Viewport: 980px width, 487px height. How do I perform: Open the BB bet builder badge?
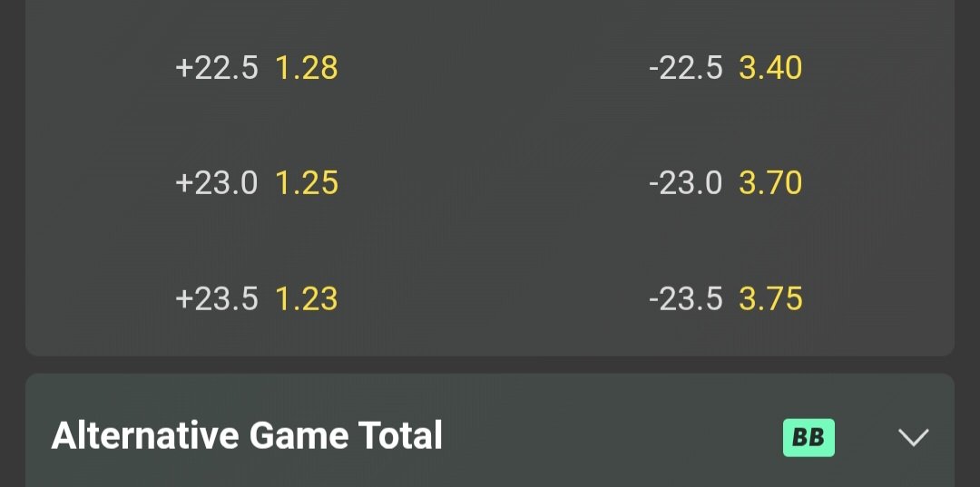[808, 437]
